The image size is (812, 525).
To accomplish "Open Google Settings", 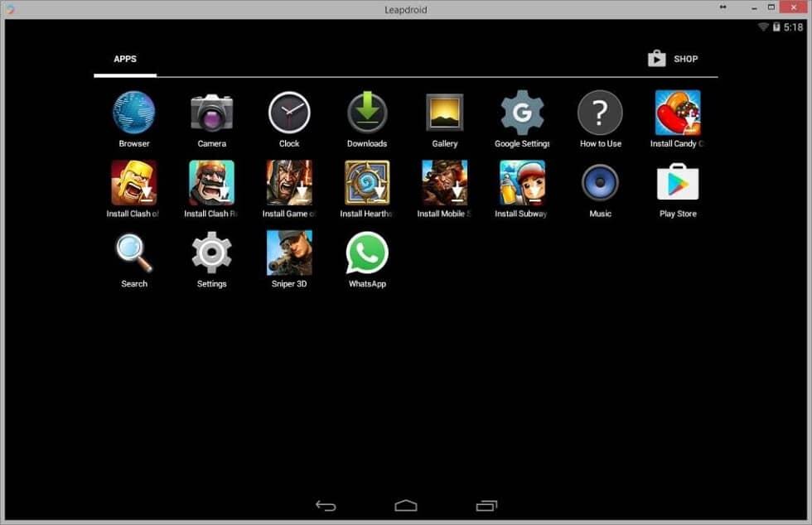I will (522, 113).
